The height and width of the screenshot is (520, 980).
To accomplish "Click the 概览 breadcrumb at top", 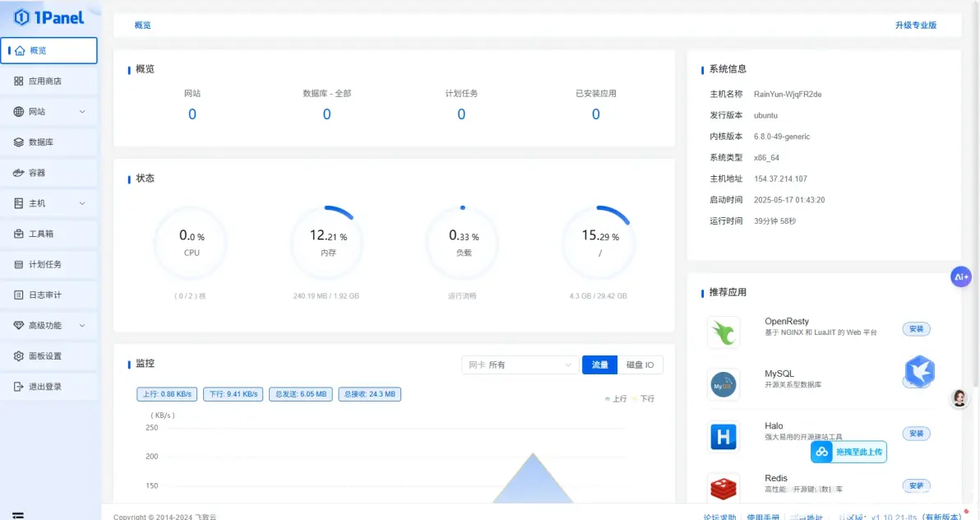I will click(x=142, y=25).
